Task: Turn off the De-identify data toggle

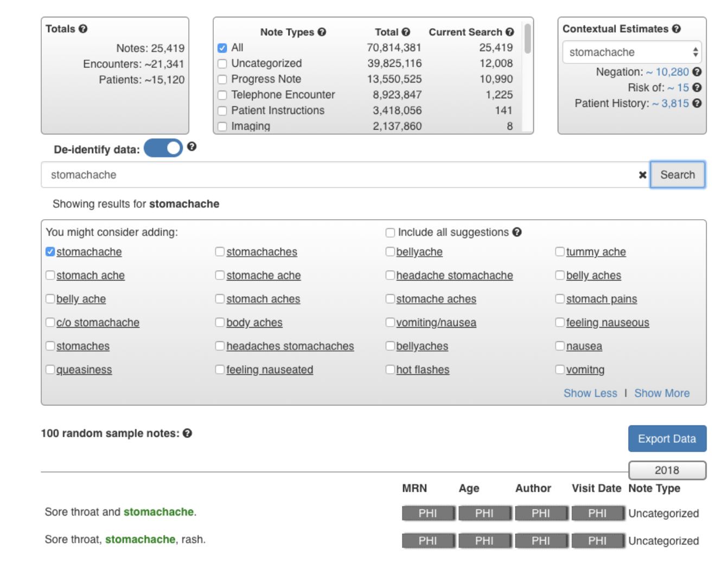Action: coord(163,148)
